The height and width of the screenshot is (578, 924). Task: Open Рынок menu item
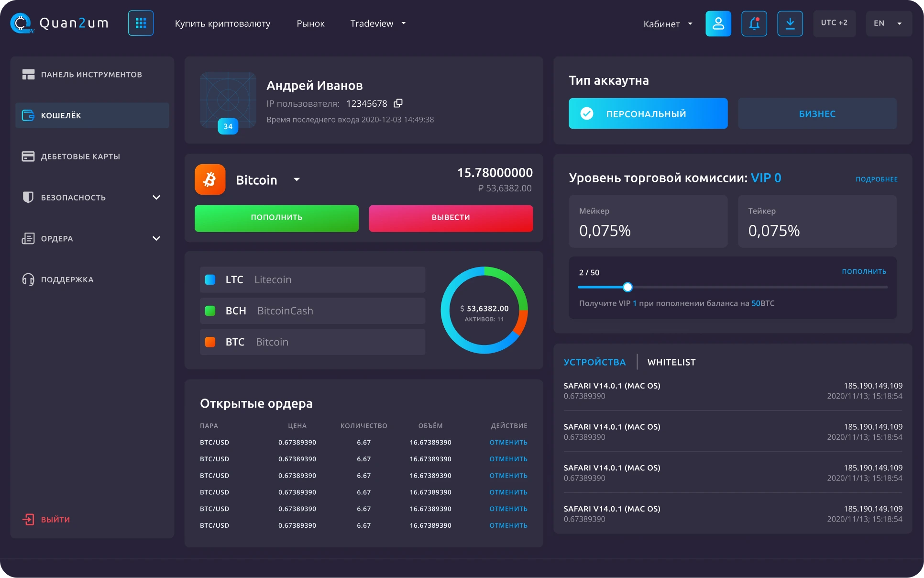310,23
